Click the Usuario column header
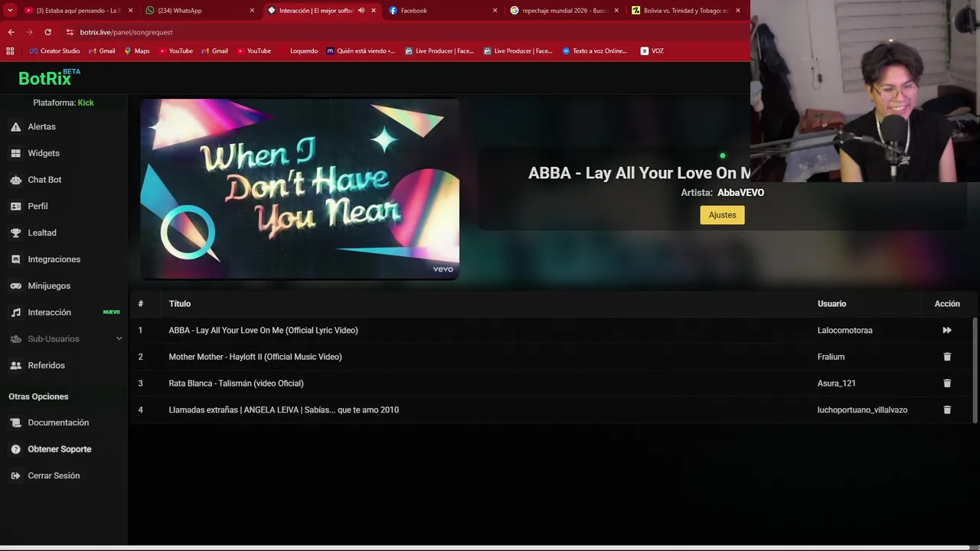 [x=831, y=304]
